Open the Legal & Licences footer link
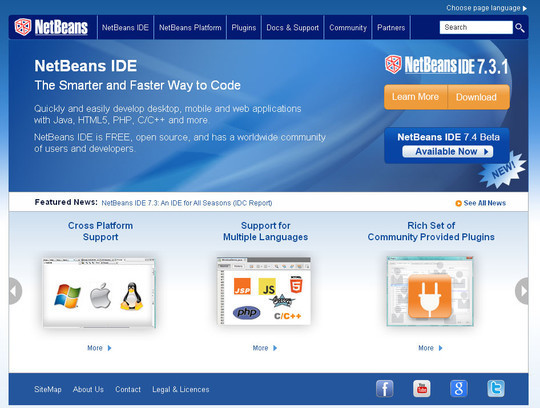Viewport: 540px width, 408px height. 181,389
